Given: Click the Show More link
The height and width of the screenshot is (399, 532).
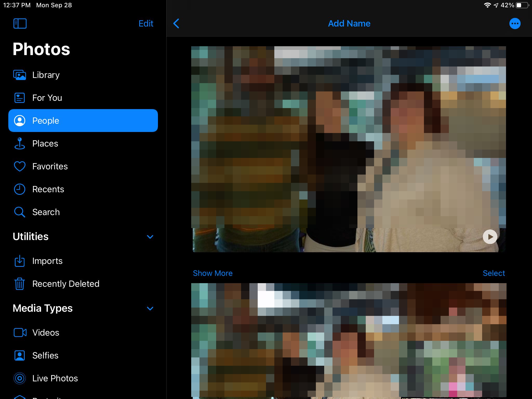Looking at the screenshot, I should (212, 273).
